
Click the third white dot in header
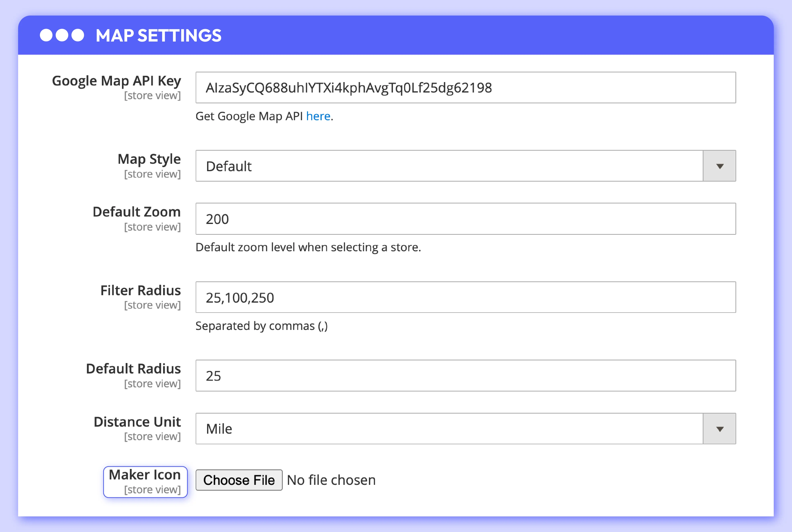[78, 35]
